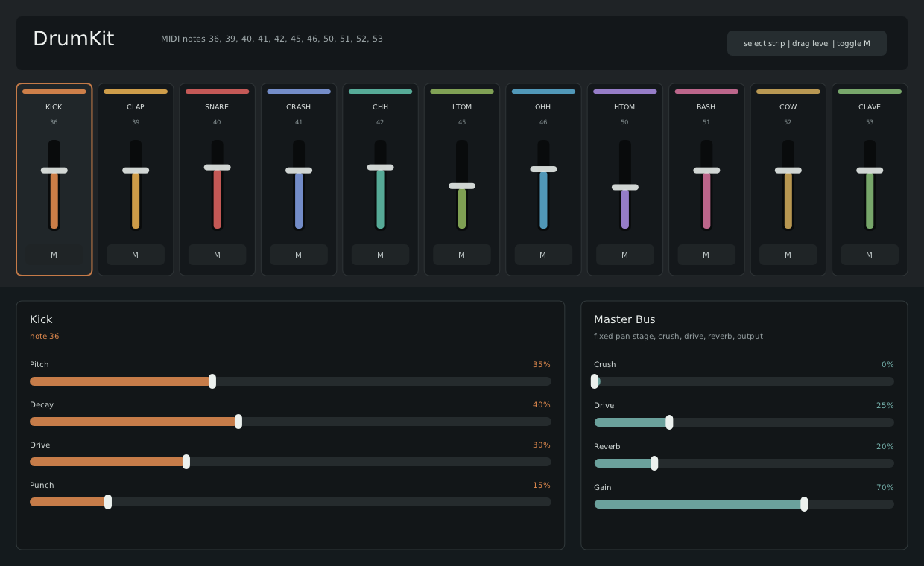This screenshot has width=924, height=566.
Task: Select the COW strip label
Action: [x=788, y=107]
